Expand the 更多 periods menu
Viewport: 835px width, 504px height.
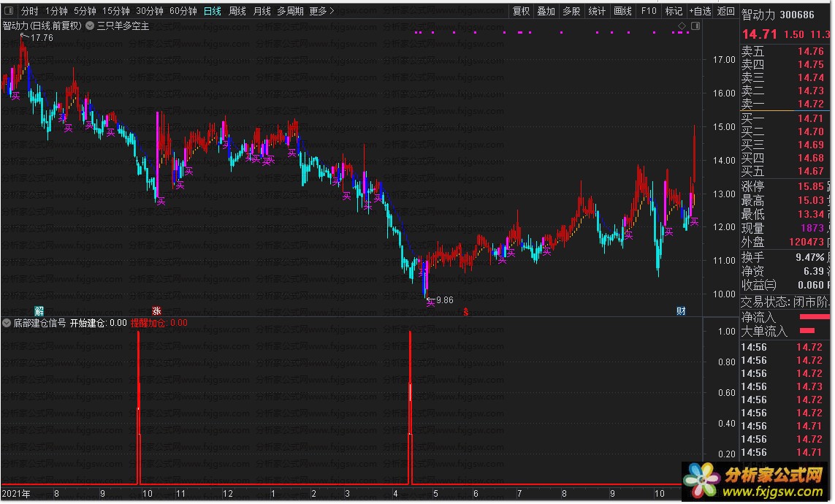(321, 11)
